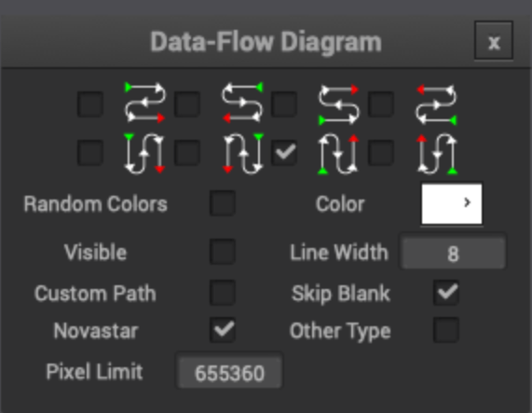Select vertical snake pattern starting top-left
532x413 pixels.
(x=90, y=153)
